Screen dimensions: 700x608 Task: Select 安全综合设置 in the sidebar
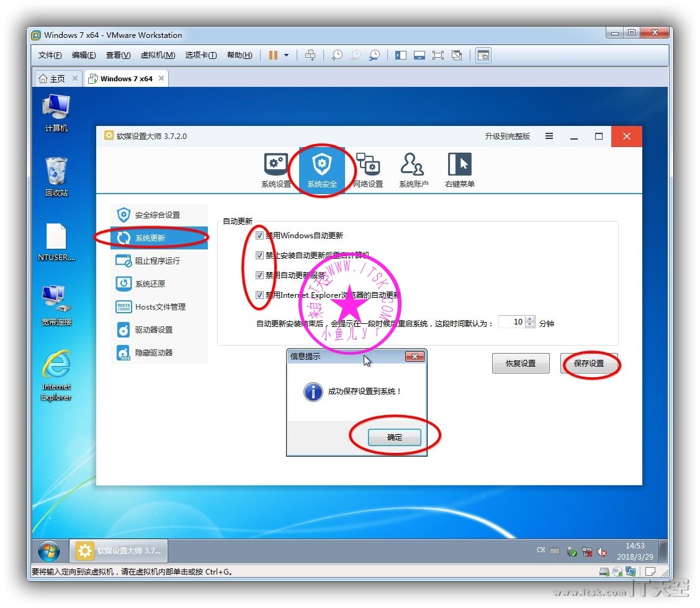(x=158, y=215)
